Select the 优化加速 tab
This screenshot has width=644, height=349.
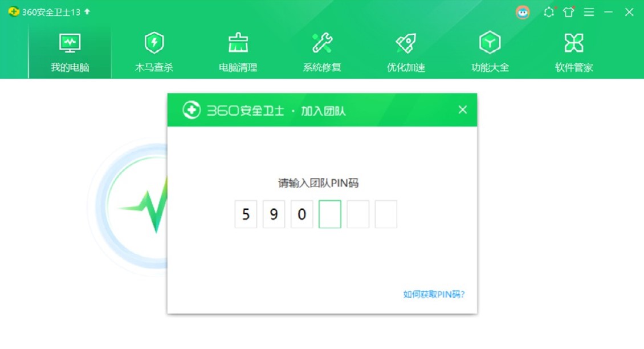tap(406, 52)
